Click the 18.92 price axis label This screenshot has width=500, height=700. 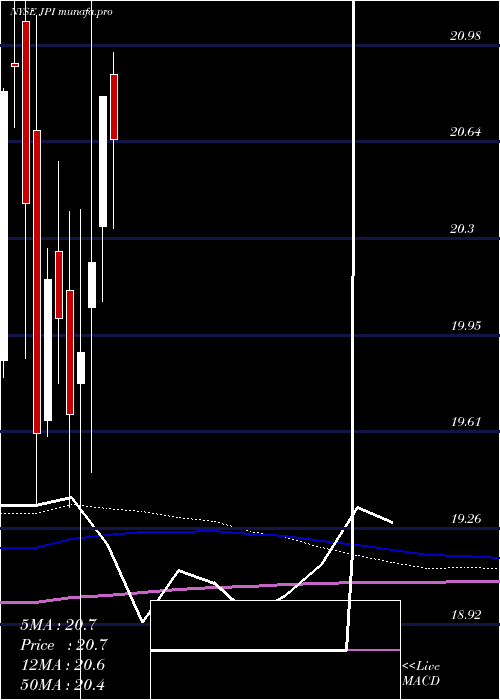(466, 615)
